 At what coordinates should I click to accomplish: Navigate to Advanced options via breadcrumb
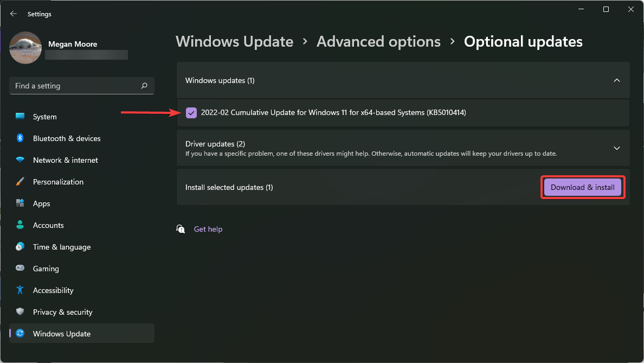pyautogui.click(x=378, y=41)
